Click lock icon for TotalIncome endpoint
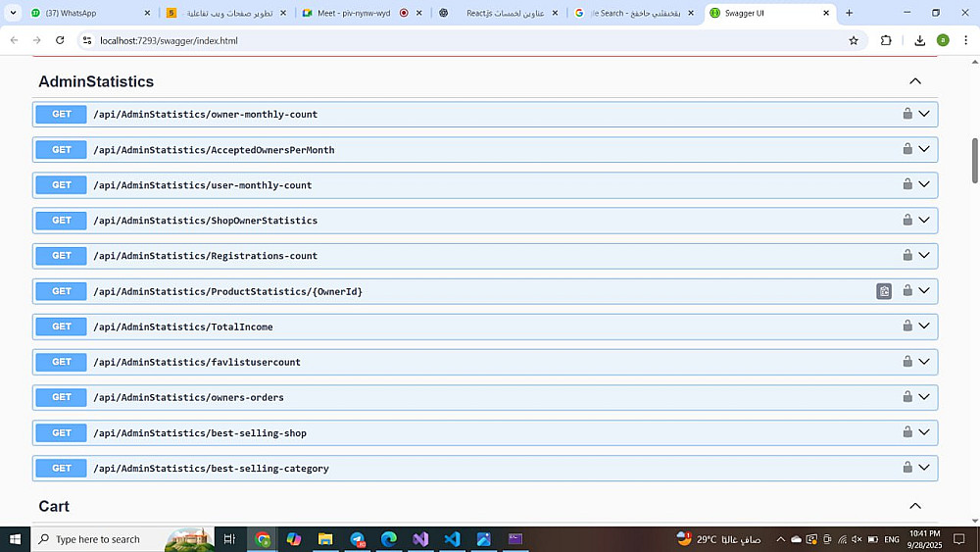 click(906, 326)
